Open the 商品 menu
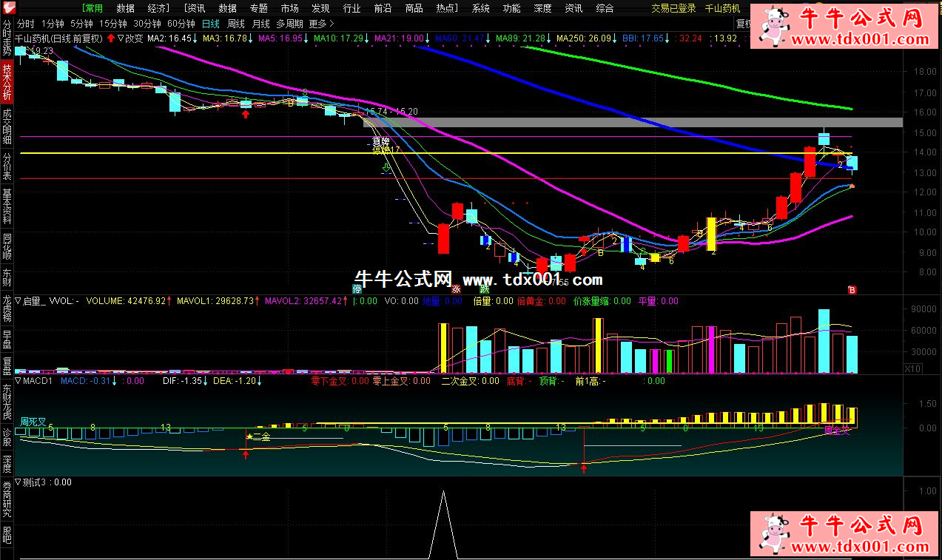 pos(414,8)
